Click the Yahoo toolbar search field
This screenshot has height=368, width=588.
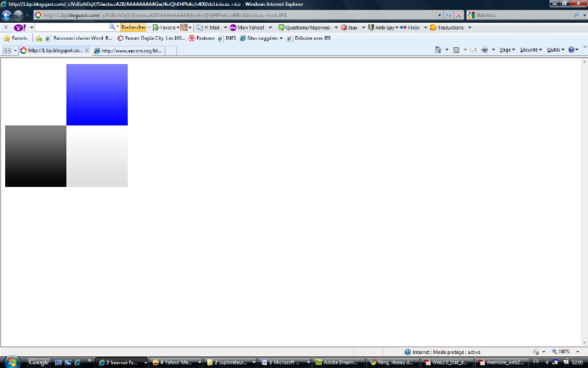pos(71,27)
